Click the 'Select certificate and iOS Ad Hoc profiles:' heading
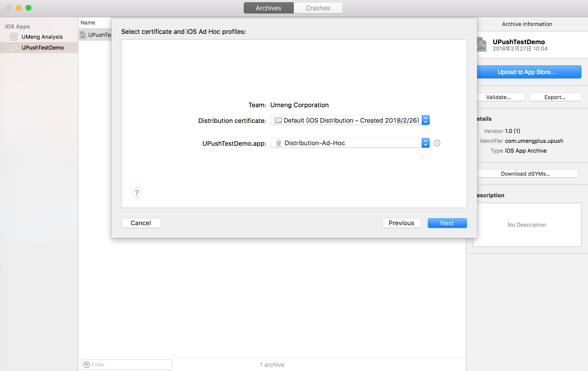 184,32
